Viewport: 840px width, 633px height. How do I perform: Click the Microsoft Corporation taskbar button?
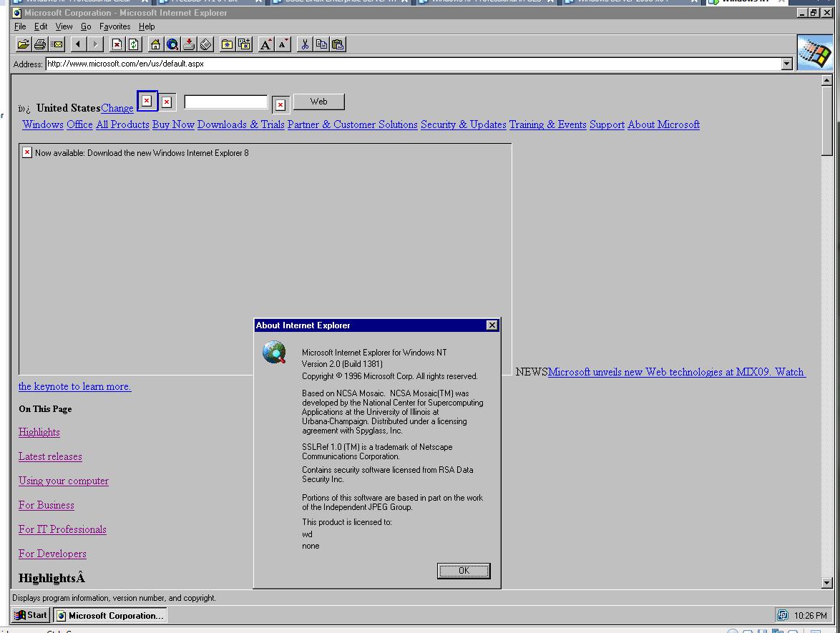click(109, 615)
